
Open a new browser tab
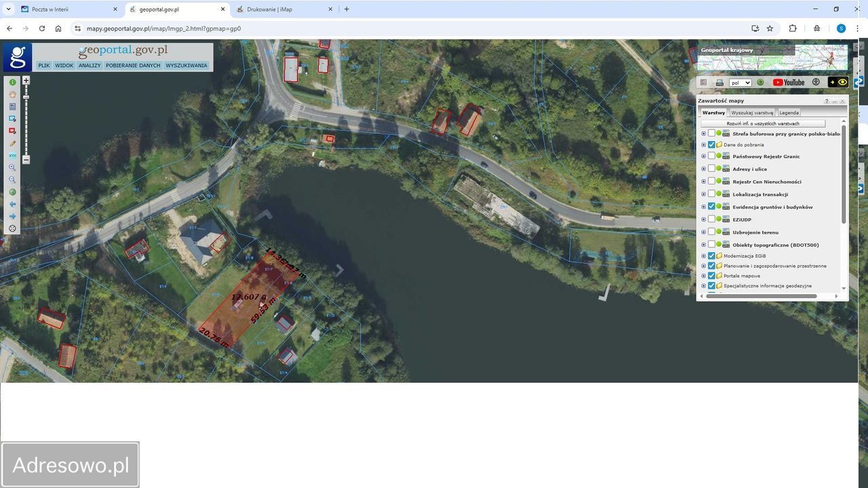[347, 9]
